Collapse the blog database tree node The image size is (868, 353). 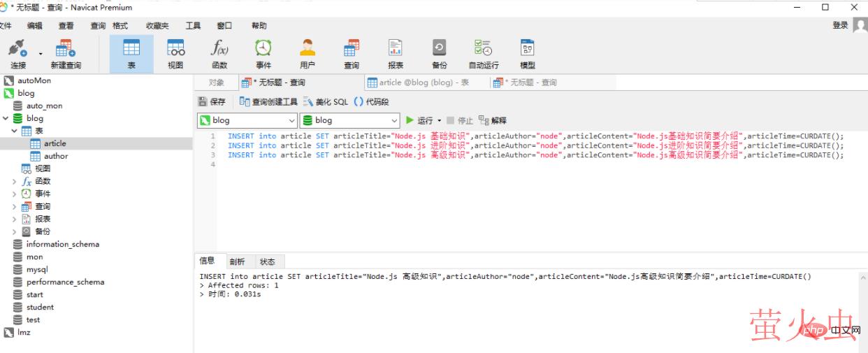6,118
